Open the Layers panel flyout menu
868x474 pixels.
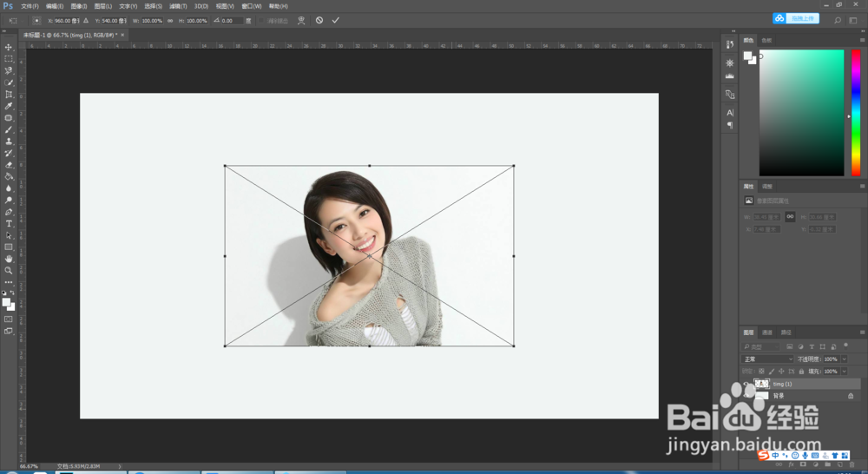(x=862, y=332)
